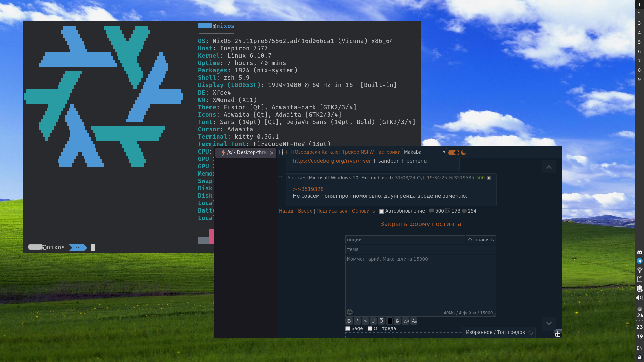644x362 pixels.
Task: Open the clipboard manager tray icon
Action: click(x=639, y=279)
